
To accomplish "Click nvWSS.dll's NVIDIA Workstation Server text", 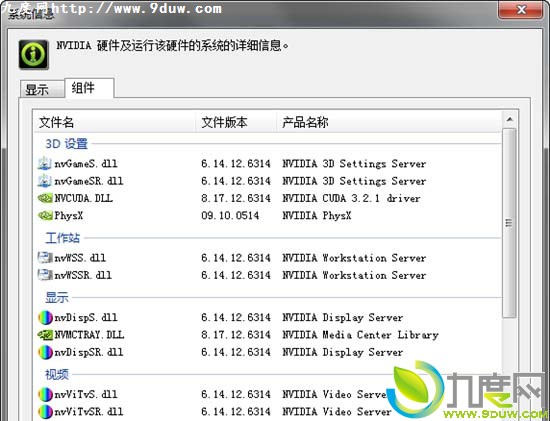I will (354, 258).
